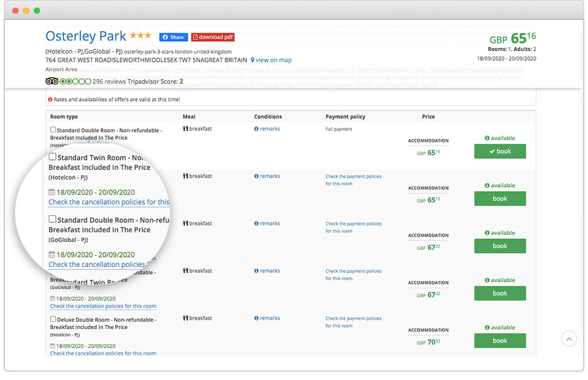Book the room priced GBP 70.32
588x380 pixels.
coord(500,341)
